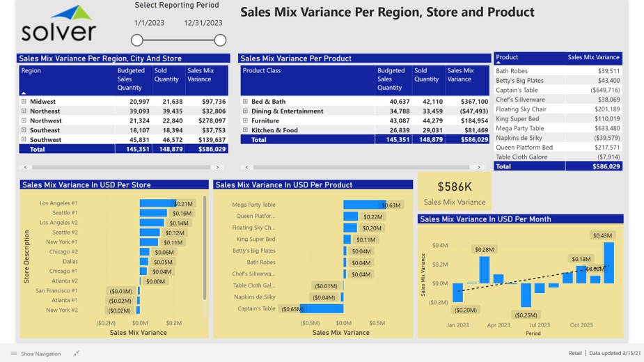Viewport: 644px width, 362px height.
Task: Click the Show Navigation hamburger icon
Action: tap(13, 354)
